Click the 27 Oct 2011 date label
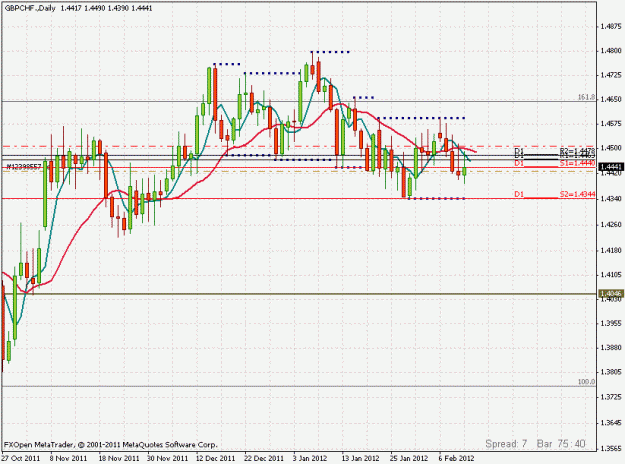 (x=21, y=458)
